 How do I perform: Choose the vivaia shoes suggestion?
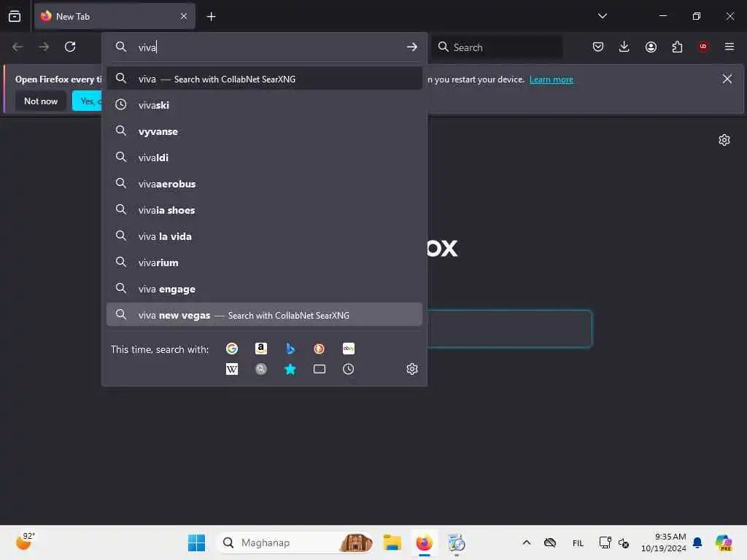[264, 209]
